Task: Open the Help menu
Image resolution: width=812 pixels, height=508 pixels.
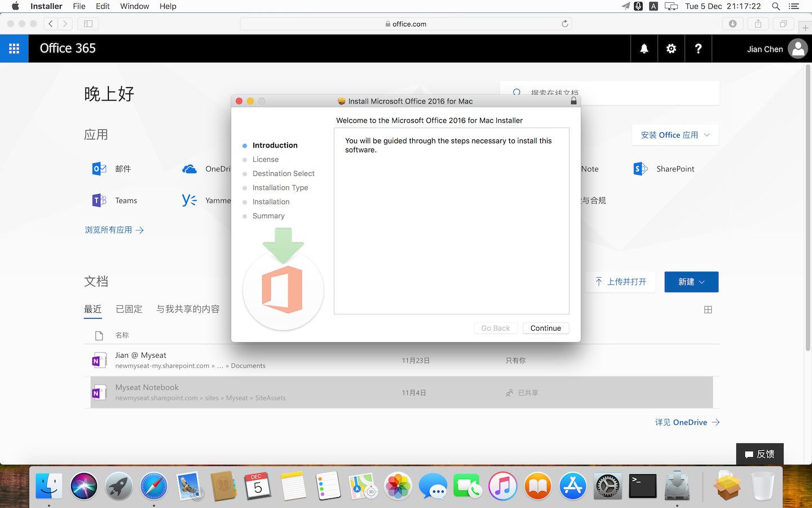Action: pos(167,6)
